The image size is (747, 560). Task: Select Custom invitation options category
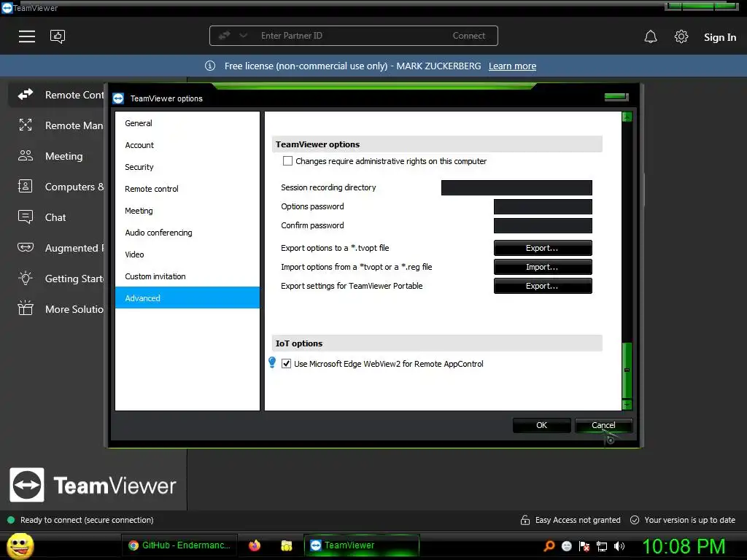[x=187, y=276]
